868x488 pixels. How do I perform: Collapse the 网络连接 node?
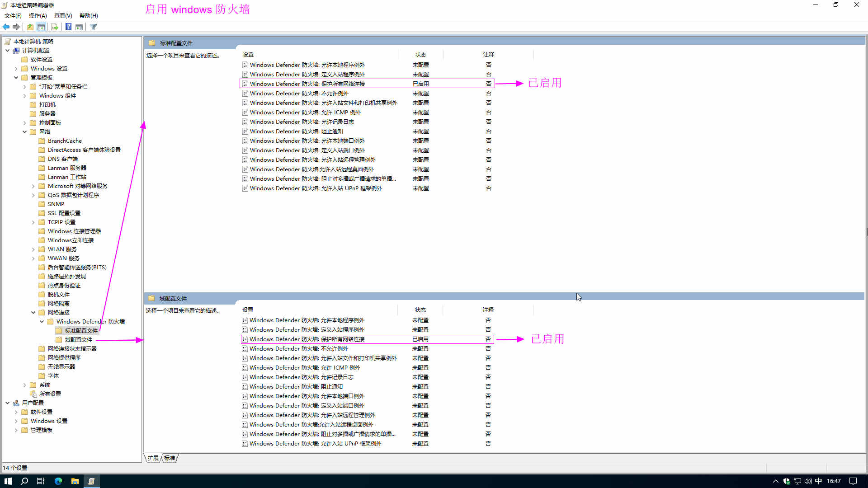click(x=33, y=313)
